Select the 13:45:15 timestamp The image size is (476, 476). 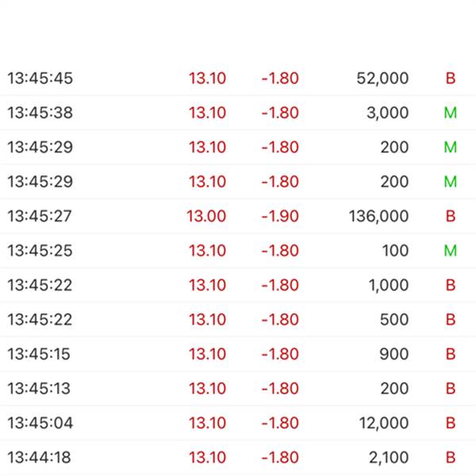pyautogui.click(x=39, y=355)
